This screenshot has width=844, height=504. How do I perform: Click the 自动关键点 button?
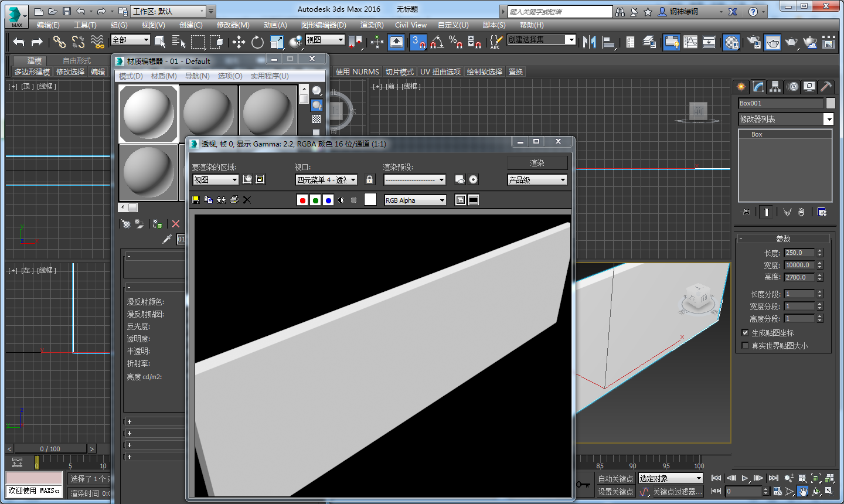[615, 479]
